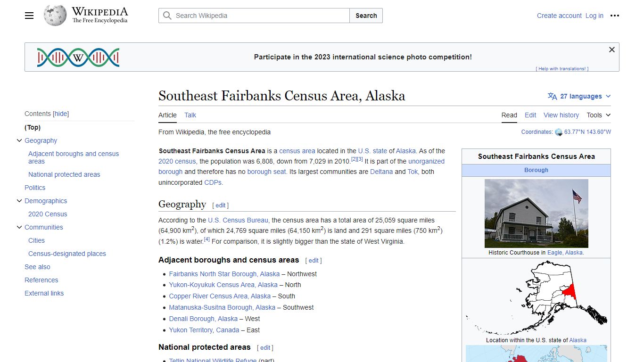Jump to 2020 Census in contents

48,214
